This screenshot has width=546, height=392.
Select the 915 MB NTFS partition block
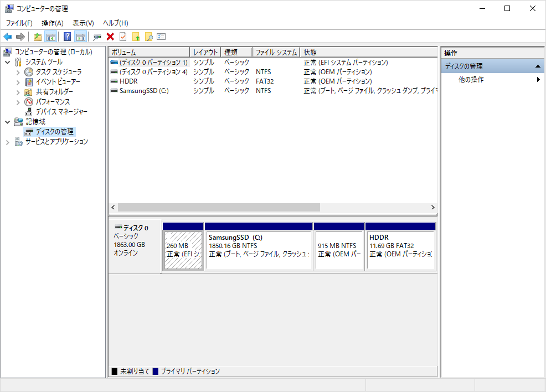tap(339, 246)
